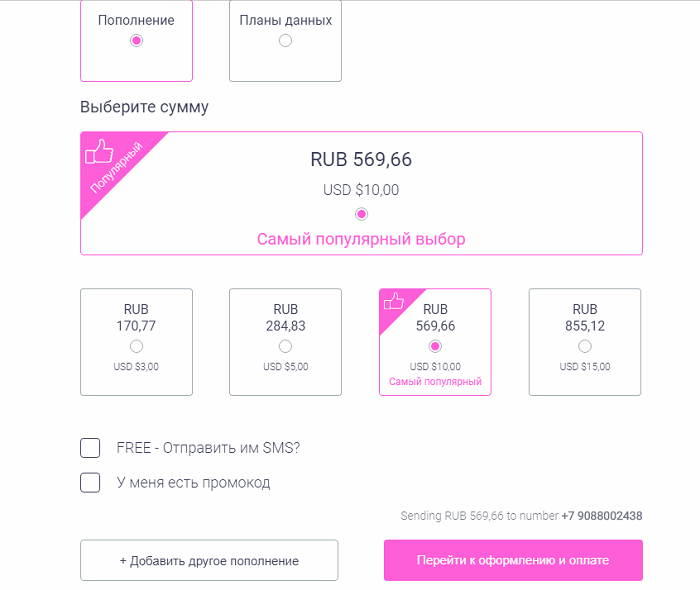Click the thumbs-up icon on RUB 569,66 card

393,301
